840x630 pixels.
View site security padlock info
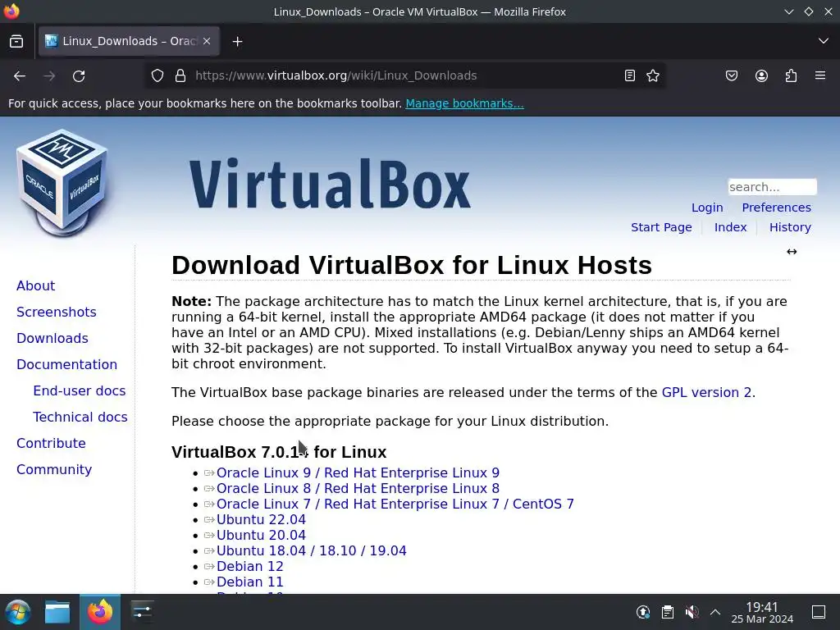coord(180,75)
